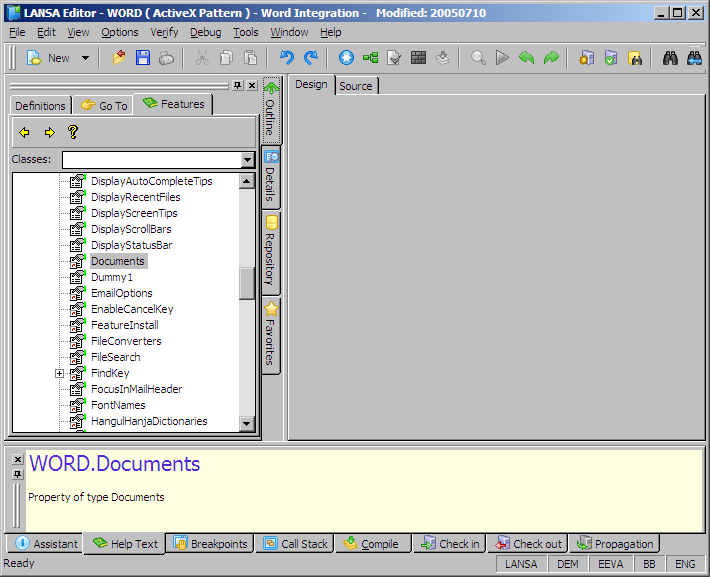Click the Save disk icon in toolbar
The width and height of the screenshot is (710, 577).
(143, 58)
